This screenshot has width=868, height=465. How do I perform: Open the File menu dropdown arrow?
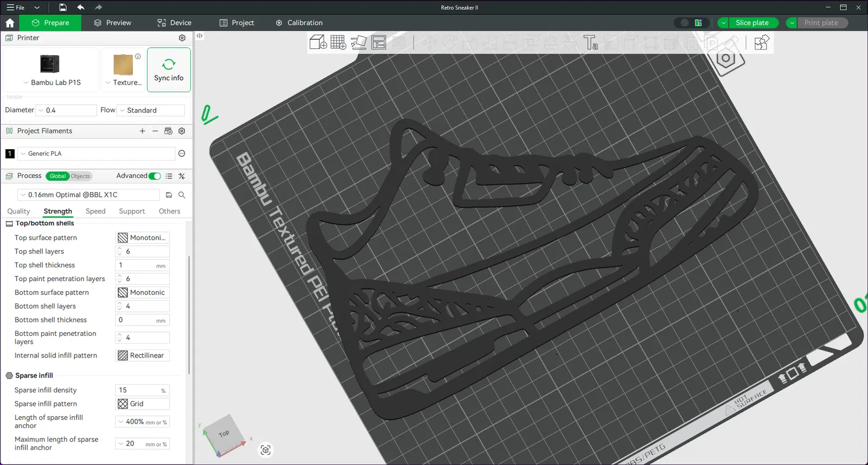(x=37, y=8)
